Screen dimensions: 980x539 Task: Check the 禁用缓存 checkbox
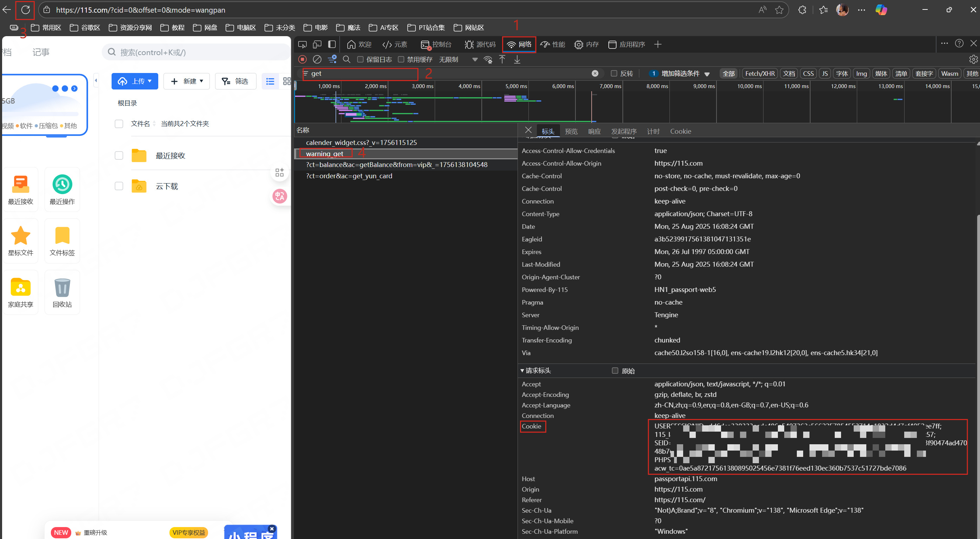click(x=401, y=59)
